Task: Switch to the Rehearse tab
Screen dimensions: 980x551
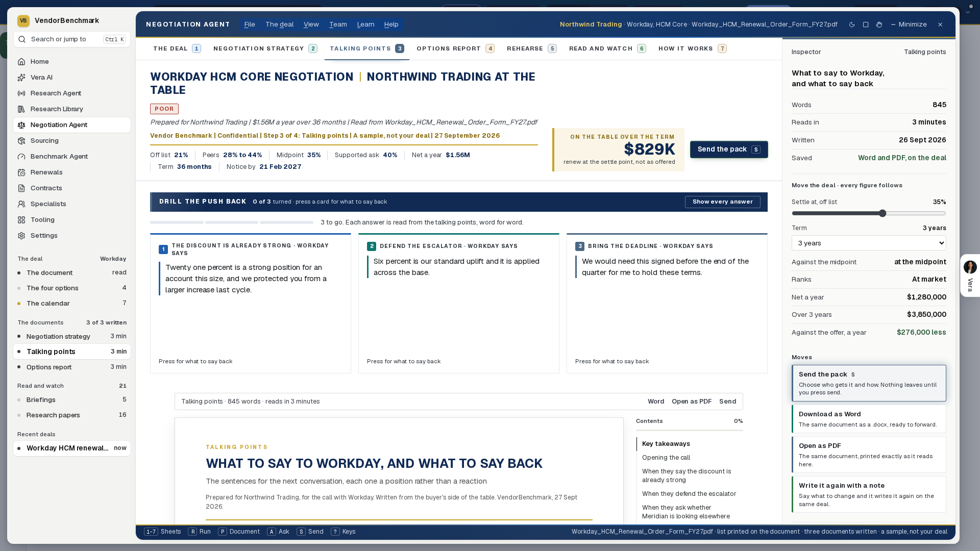Action: (x=531, y=48)
